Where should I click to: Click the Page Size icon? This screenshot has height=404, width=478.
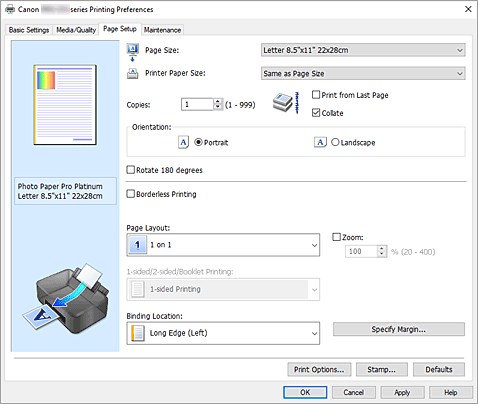[133, 52]
